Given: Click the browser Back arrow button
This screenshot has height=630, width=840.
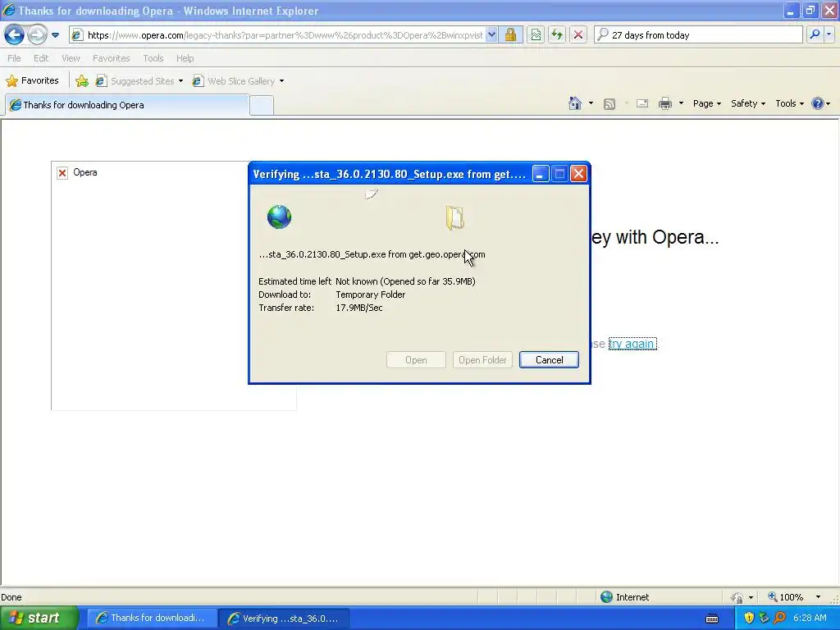Looking at the screenshot, I should [x=15, y=35].
